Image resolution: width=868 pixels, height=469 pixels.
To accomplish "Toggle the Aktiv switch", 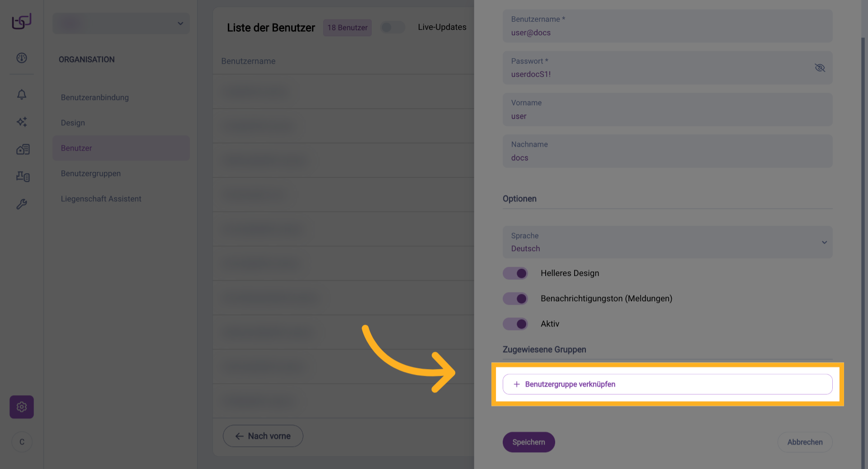I will 515,324.
